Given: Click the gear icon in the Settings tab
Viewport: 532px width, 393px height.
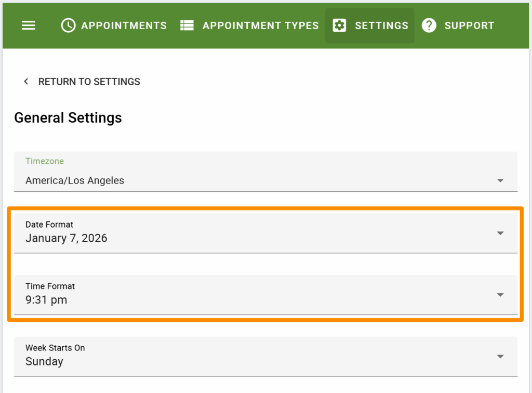Looking at the screenshot, I should pyautogui.click(x=340, y=25).
